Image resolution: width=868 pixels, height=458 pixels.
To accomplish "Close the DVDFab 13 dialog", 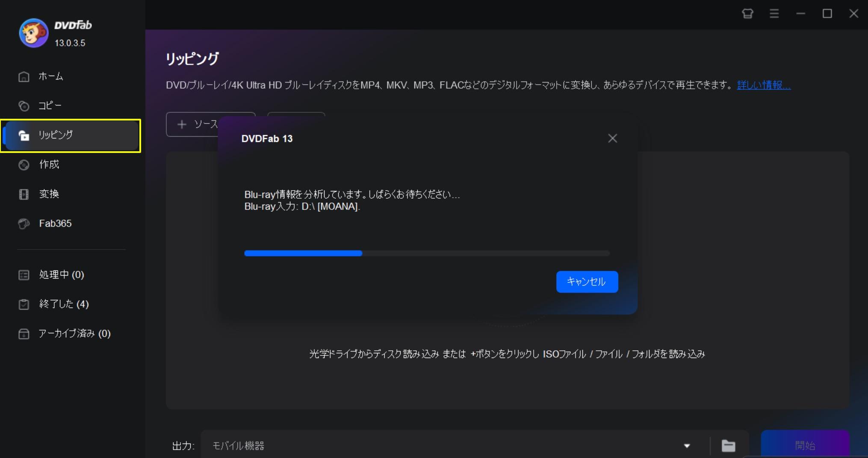I will pyautogui.click(x=613, y=138).
